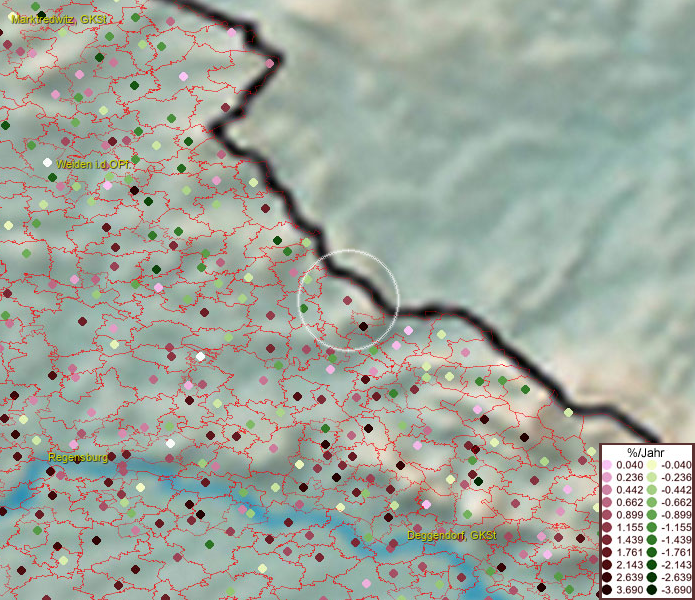Select the -3.690 darkest green legend swatch
The height and width of the screenshot is (600, 695).
652,590
